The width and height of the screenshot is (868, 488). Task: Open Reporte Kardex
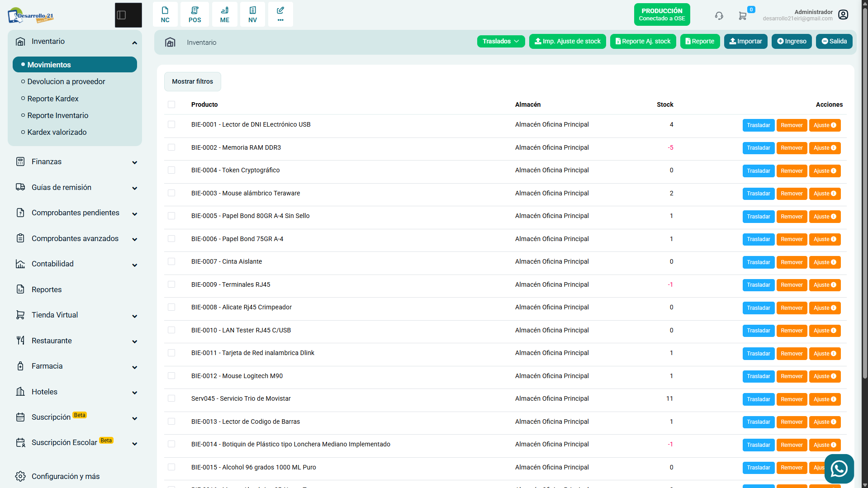(53, 99)
